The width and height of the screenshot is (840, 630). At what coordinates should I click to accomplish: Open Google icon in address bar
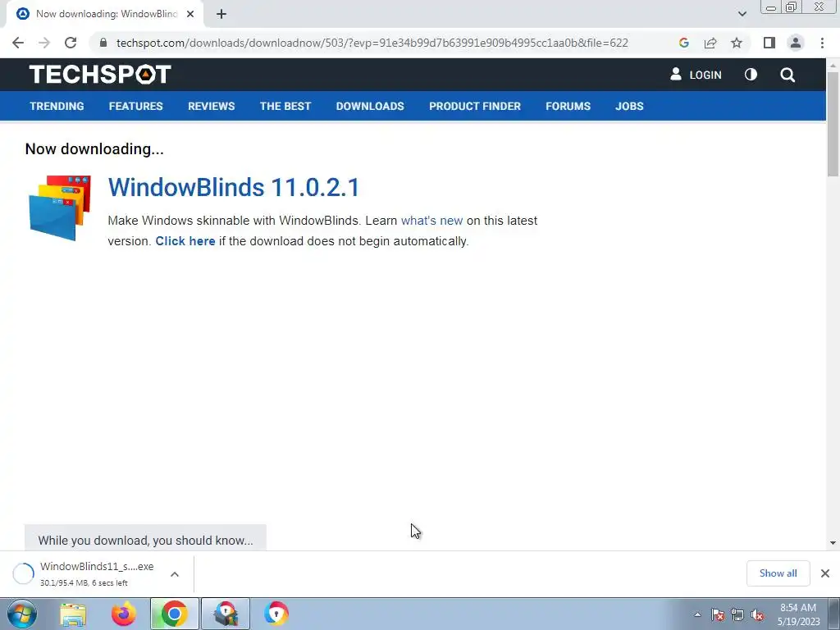click(x=683, y=43)
